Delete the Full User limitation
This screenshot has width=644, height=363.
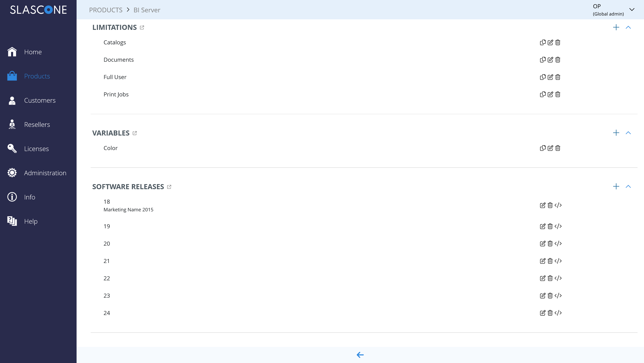(x=558, y=77)
